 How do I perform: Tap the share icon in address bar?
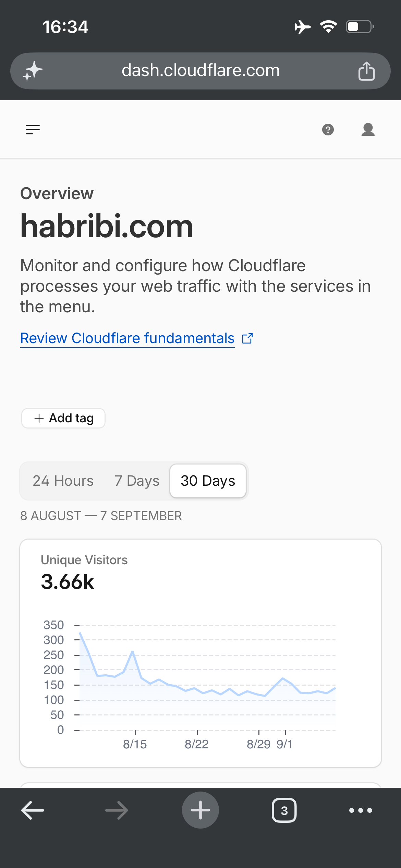(x=366, y=71)
